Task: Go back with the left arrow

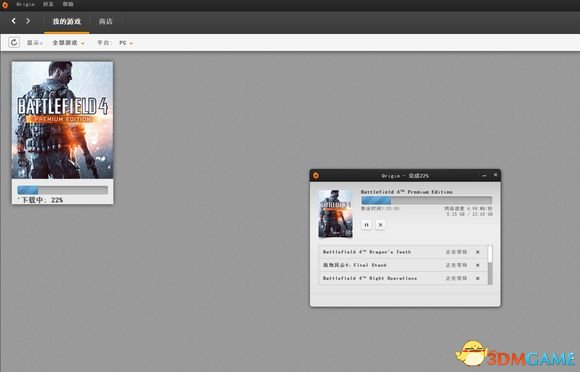Action: tap(14, 21)
